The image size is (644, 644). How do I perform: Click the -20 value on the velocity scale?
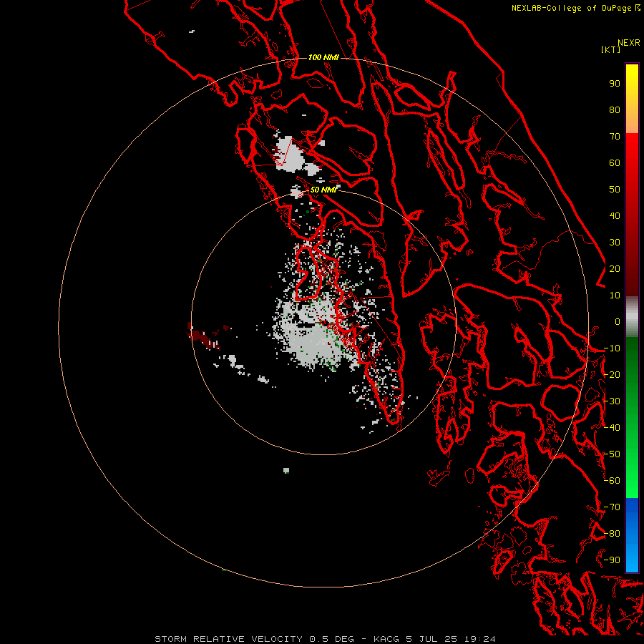(613, 375)
